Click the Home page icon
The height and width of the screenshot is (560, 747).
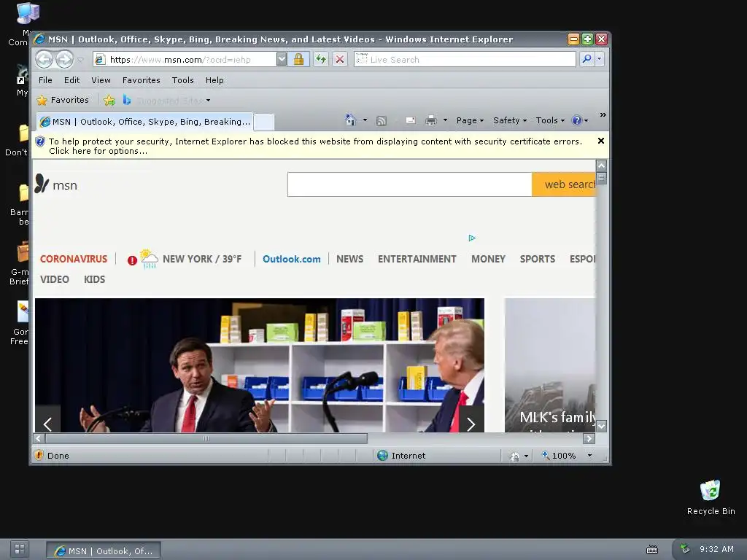[x=351, y=120]
